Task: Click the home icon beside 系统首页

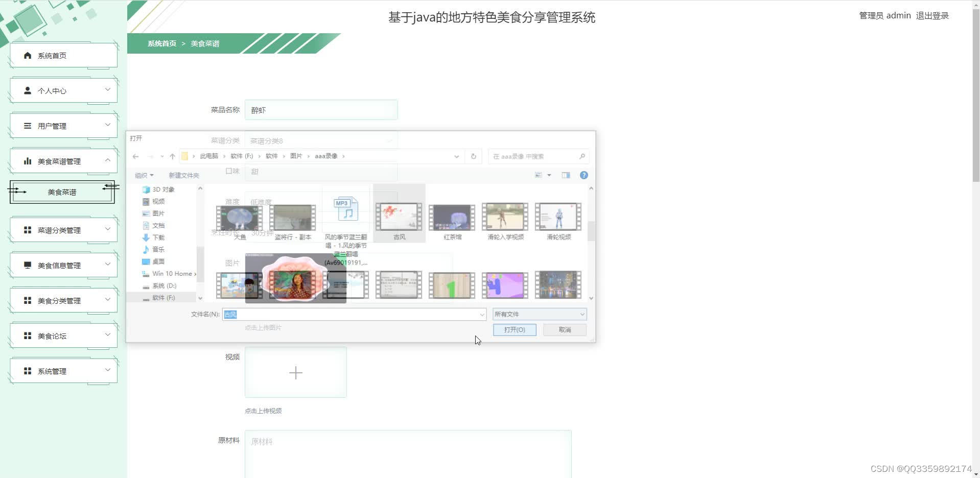Action: click(x=28, y=55)
